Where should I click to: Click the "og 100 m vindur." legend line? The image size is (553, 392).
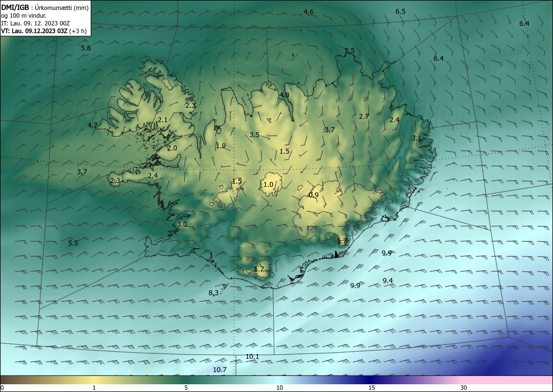coord(24,15)
